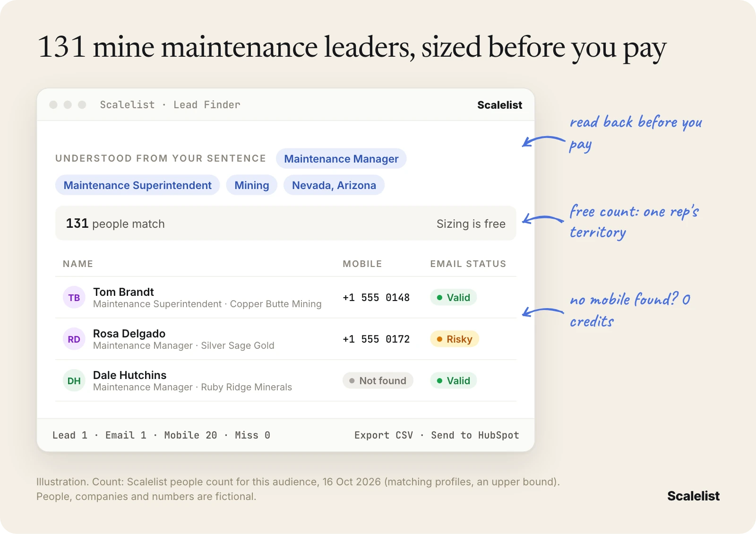The width and height of the screenshot is (756, 534).
Task: Click the Not found mobile badge
Action: click(x=378, y=380)
